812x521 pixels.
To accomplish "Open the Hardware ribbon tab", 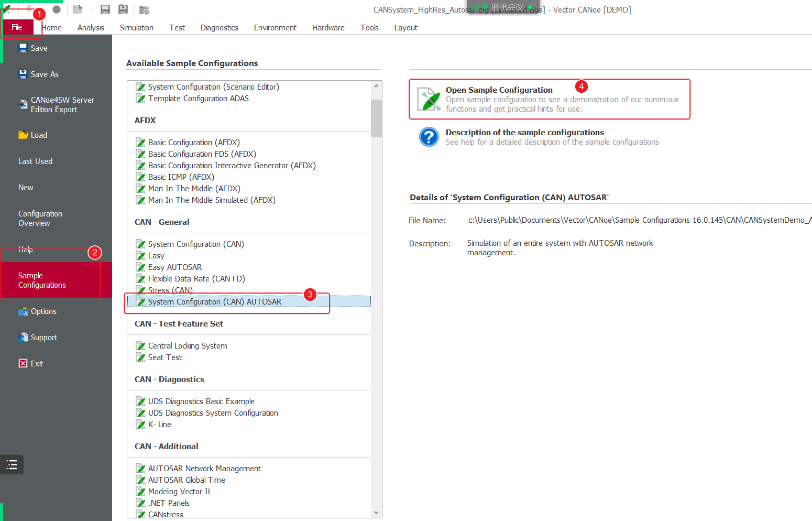I will [328, 28].
